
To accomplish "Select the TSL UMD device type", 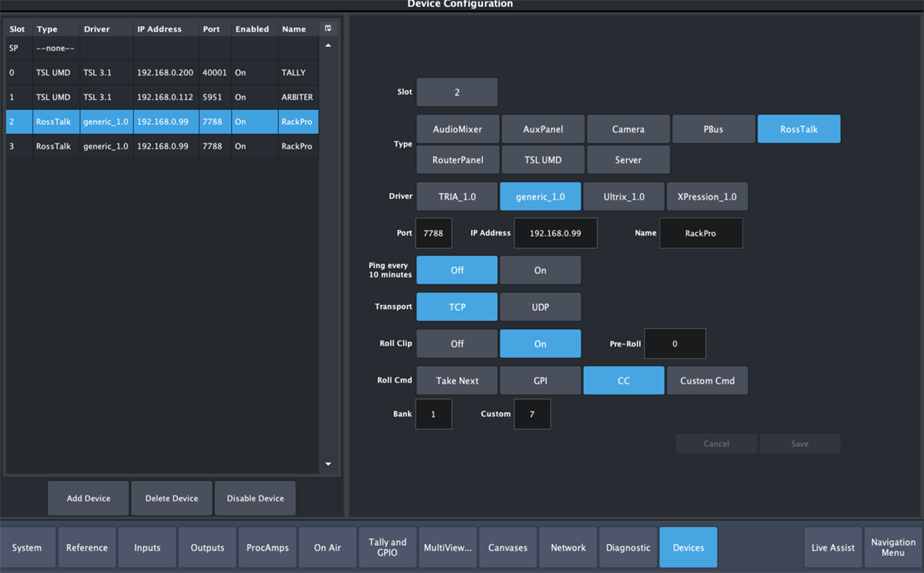I will pyautogui.click(x=543, y=160).
